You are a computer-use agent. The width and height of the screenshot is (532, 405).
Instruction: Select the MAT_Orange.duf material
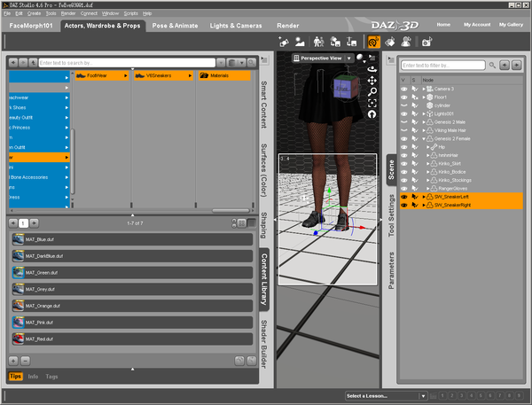pos(132,306)
